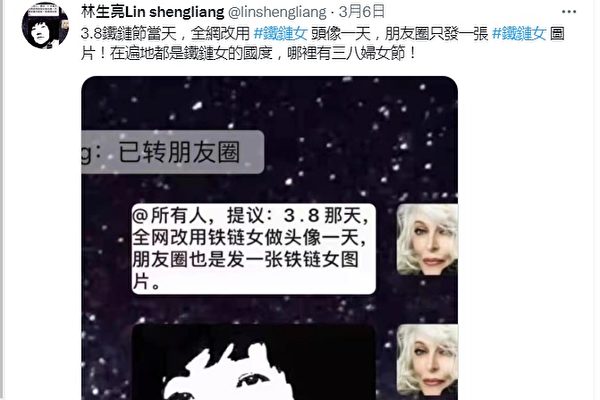The height and width of the screenshot is (400, 600).
Task: Click the tweet phrase 在遍地都是鐵鏈女的國度
Action: [x=191, y=53]
